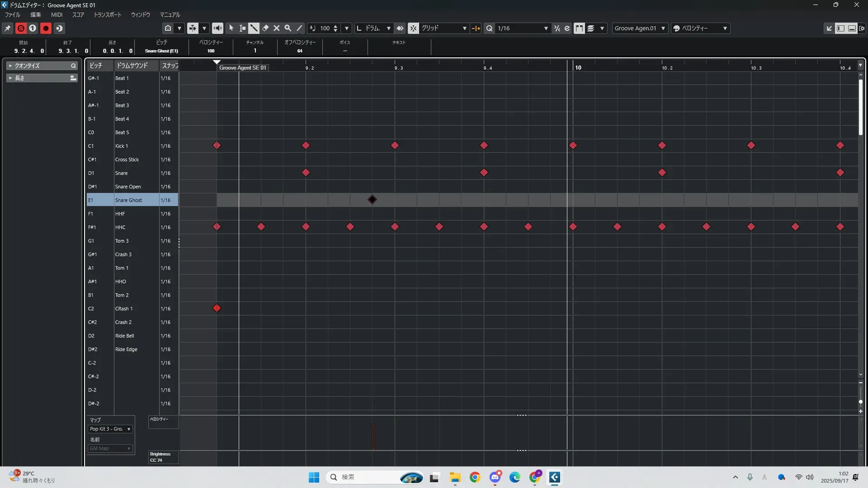This screenshot has width=868, height=488.
Task: Select the Snare Ghost drum sound row
Action: point(128,200)
